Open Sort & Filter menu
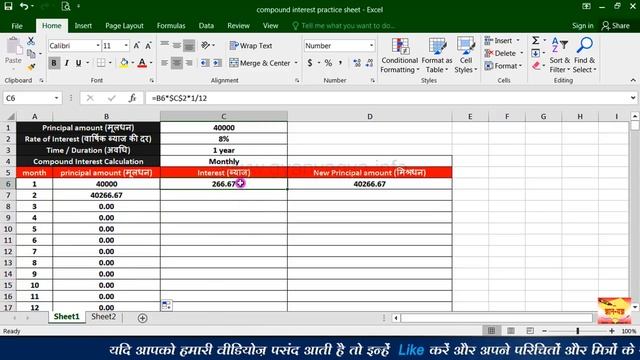 click(559, 55)
